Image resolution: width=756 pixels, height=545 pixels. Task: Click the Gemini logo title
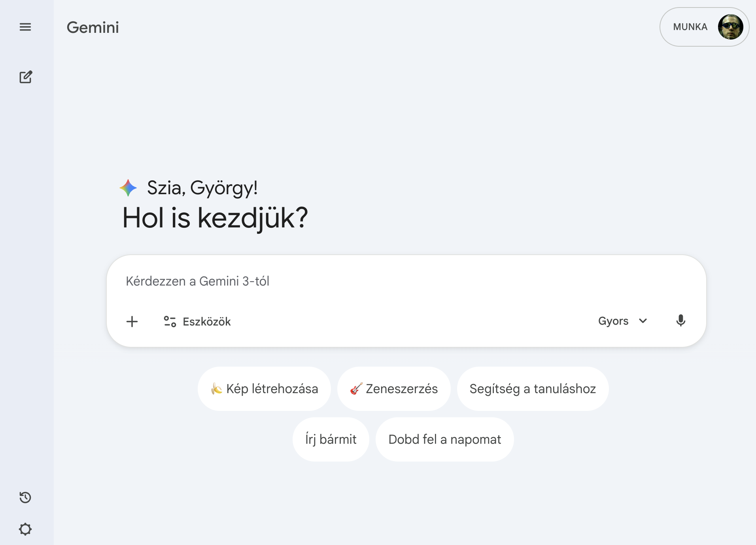[x=93, y=27]
